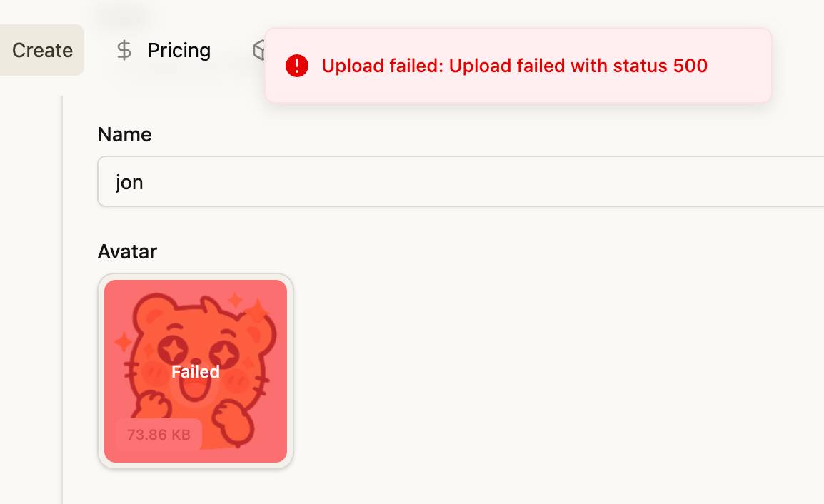
Task: Switch to the Pricing tab
Action: pyautogui.click(x=179, y=50)
